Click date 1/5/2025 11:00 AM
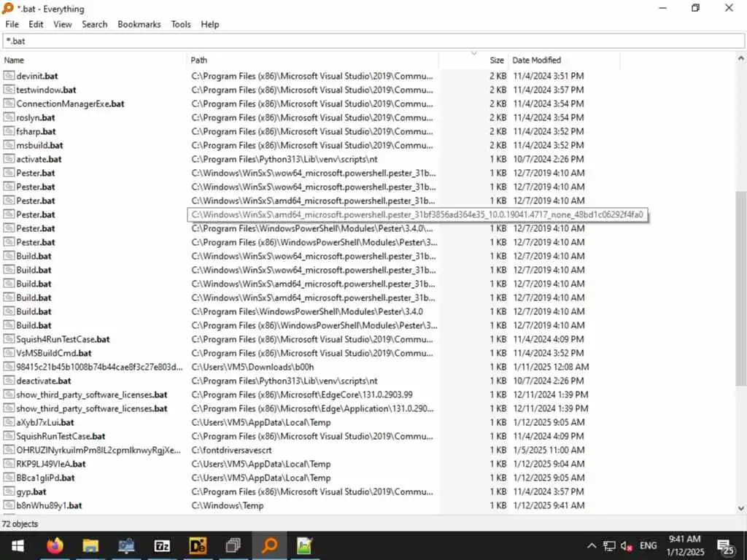The height and width of the screenshot is (560, 747). [549, 450]
